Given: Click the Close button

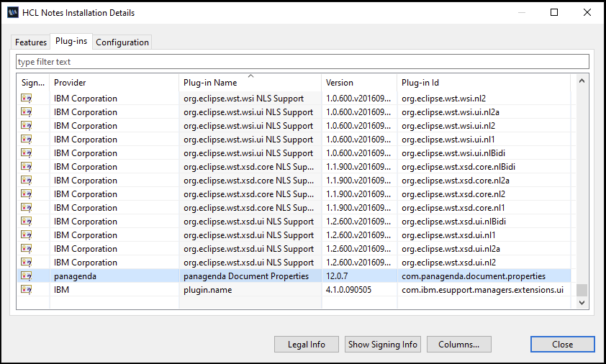Looking at the screenshot, I should point(562,345).
